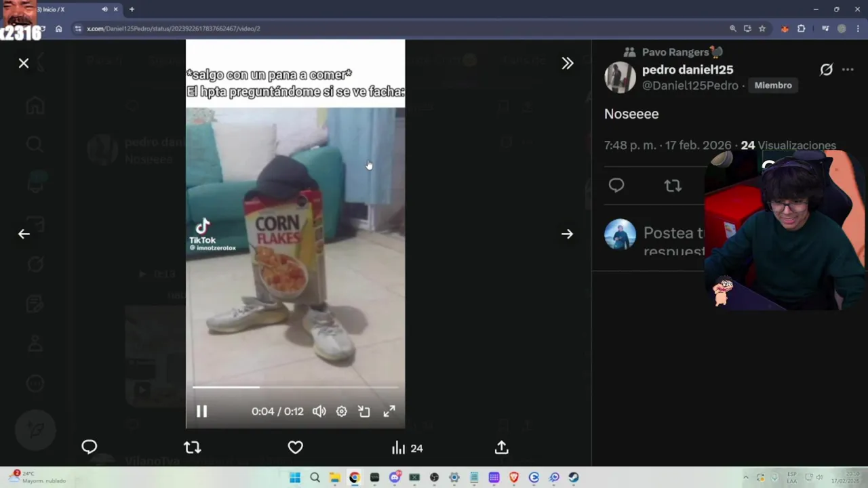Open the browser extensions puzzle icon
868x488 pixels.
point(801,28)
